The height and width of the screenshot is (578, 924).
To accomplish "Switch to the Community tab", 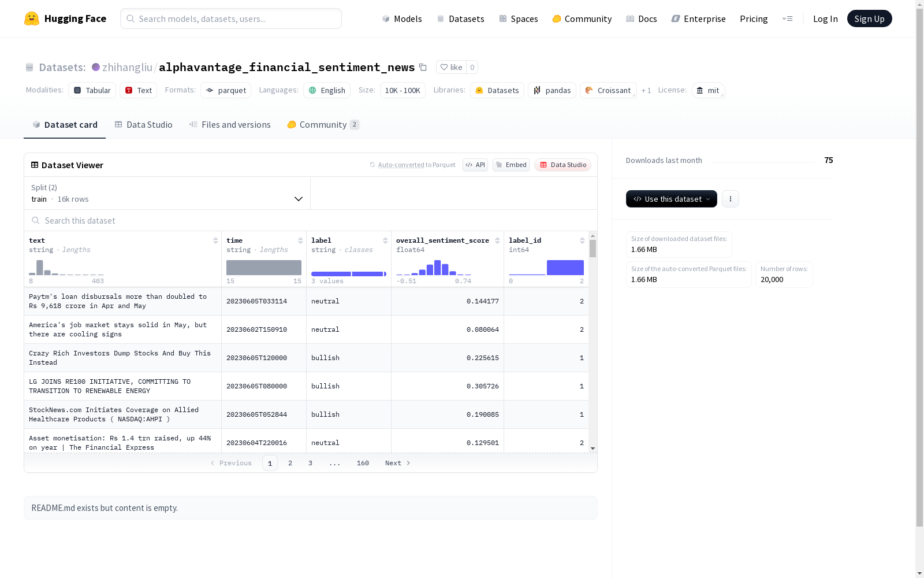I will click(323, 125).
